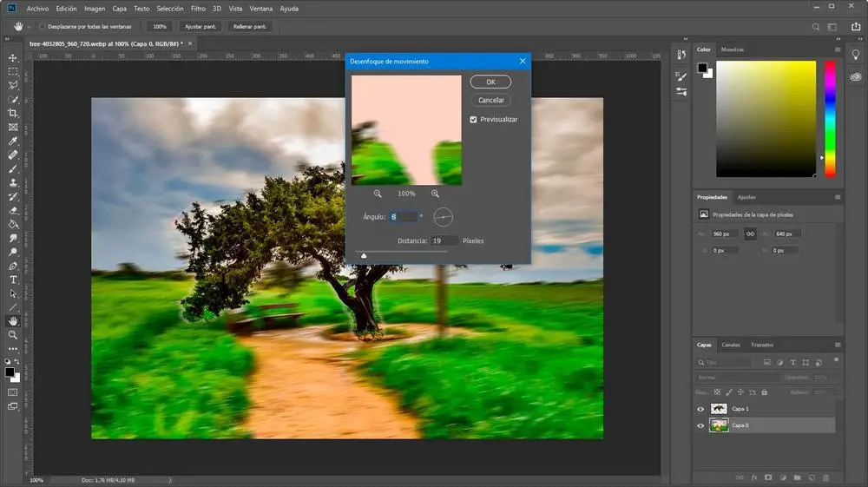Select the Zoom tool in toolbar

click(13, 335)
